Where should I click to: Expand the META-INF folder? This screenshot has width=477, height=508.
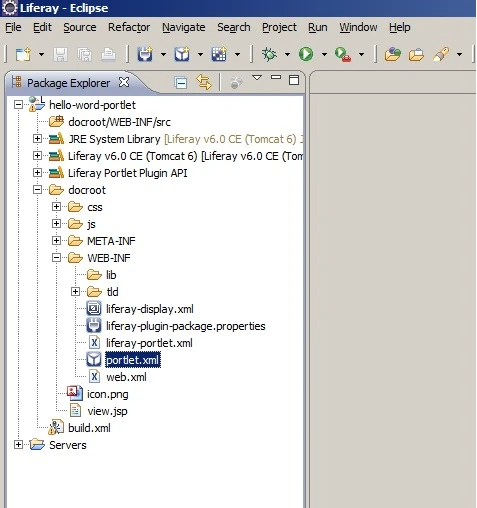56,241
